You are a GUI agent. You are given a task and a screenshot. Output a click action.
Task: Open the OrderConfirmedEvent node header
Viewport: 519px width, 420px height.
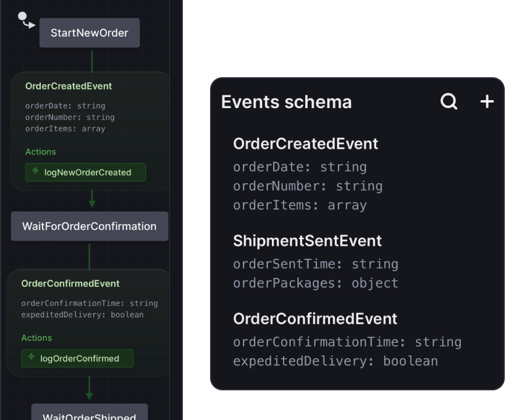(70, 283)
